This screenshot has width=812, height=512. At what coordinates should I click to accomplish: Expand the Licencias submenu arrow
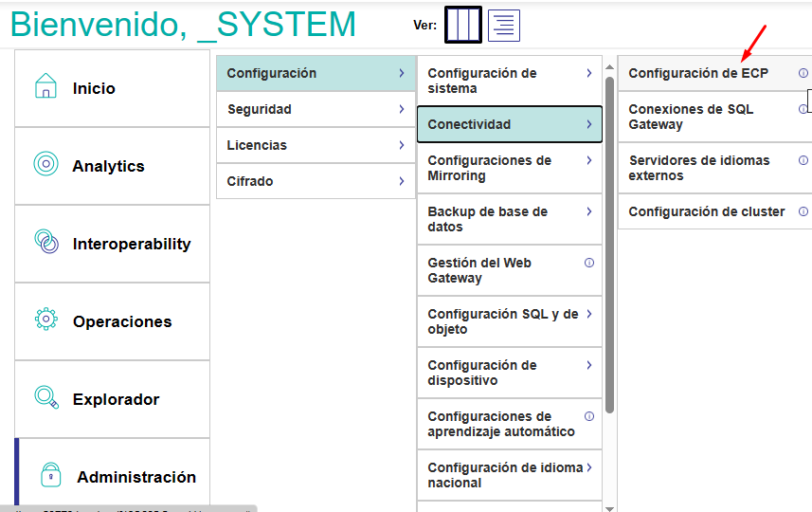point(401,145)
